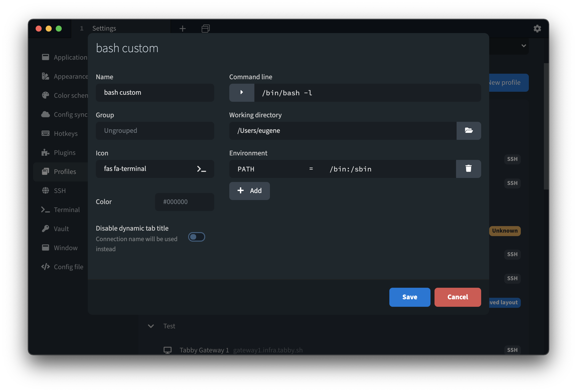This screenshot has height=392, width=577.
Task: Switch to the Settings tab
Action: [x=104, y=28]
